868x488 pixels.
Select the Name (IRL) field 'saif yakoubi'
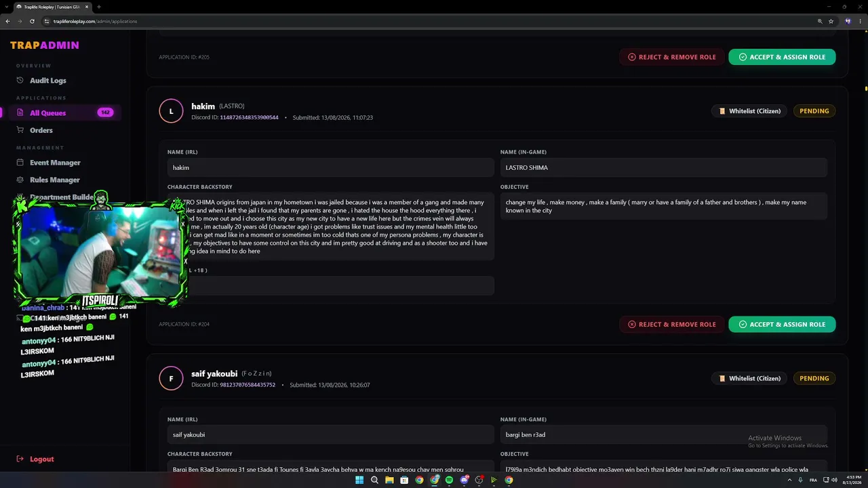click(x=331, y=434)
